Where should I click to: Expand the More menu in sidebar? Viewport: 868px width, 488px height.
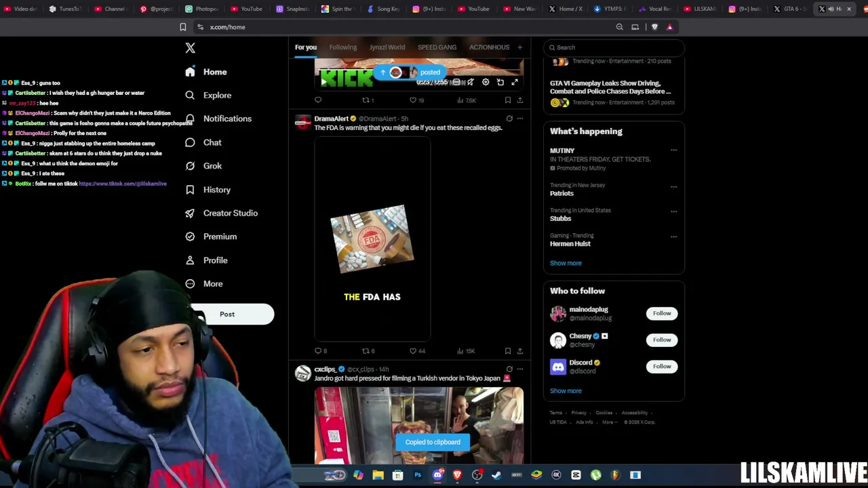[x=204, y=284]
